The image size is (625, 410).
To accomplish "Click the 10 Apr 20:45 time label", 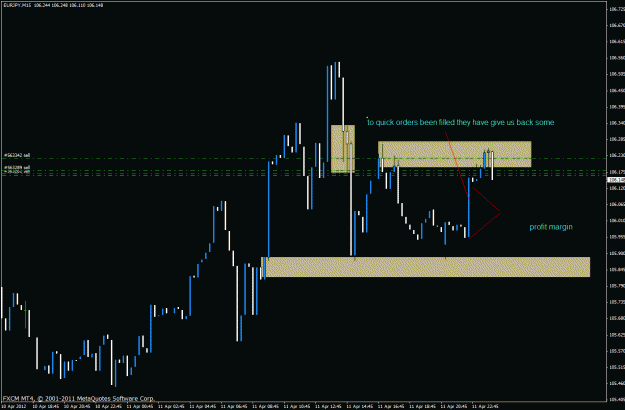I will pyautogui.click(x=77, y=407).
